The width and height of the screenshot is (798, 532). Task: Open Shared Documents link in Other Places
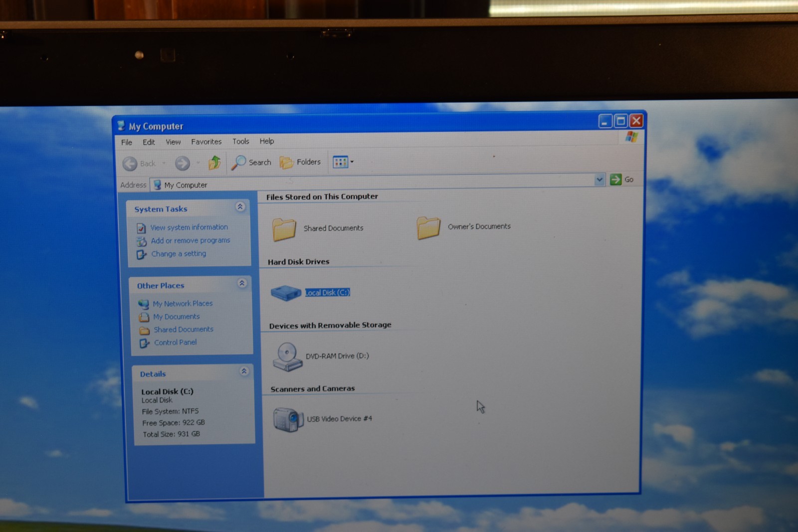pos(184,330)
